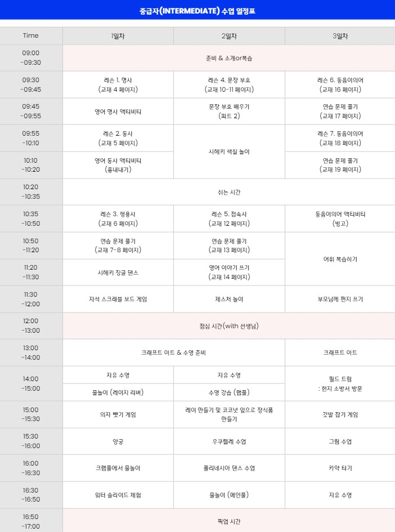Click the 중급자(INTERMEDIATE) 수업 일정표 title banner
The image size is (395, 532).
(x=197, y=10)
